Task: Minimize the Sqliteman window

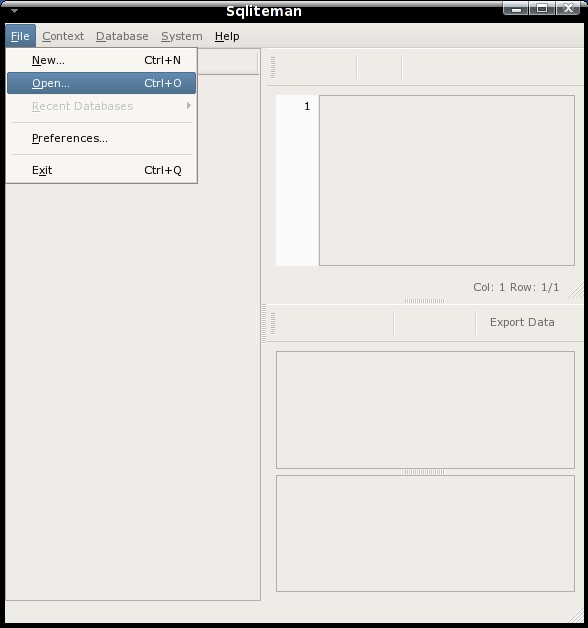Action: click(516, 8)
